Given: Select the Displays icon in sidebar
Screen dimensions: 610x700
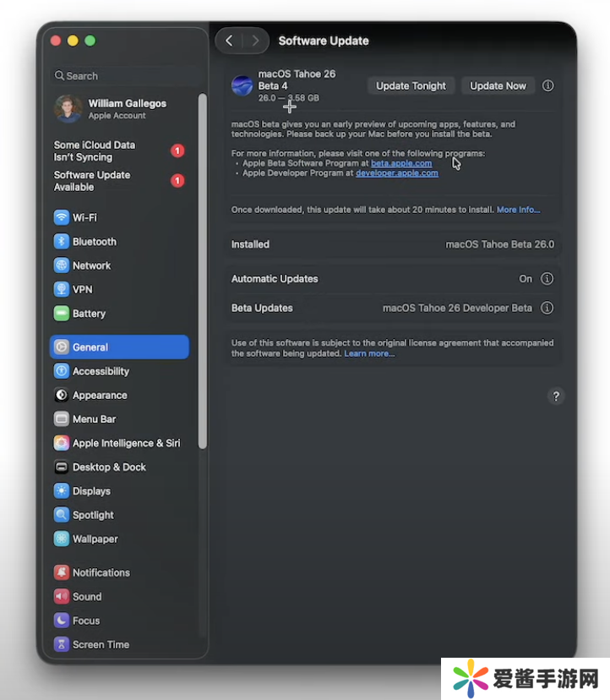Looking at the screenshot, I should pos(61,491).
